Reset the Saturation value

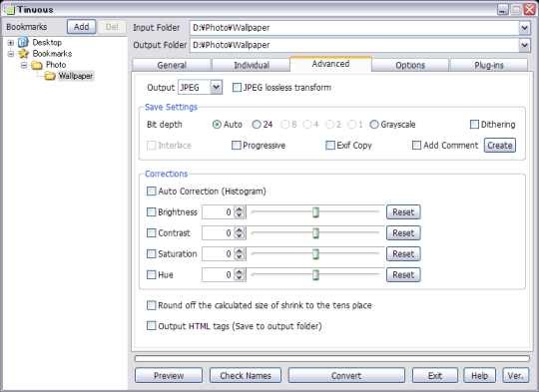[x=403, y=254]
